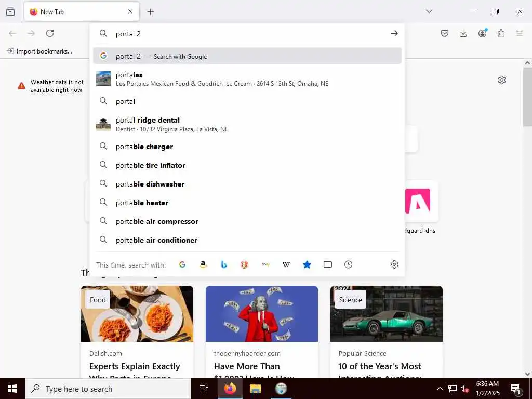Click the Go arrow in address bar

(394, 33)
